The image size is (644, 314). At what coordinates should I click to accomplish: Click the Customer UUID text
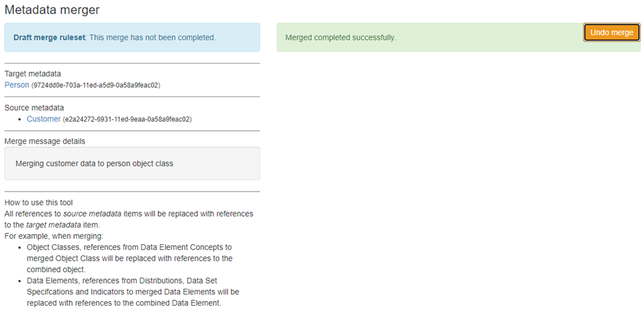coord(127,119)
